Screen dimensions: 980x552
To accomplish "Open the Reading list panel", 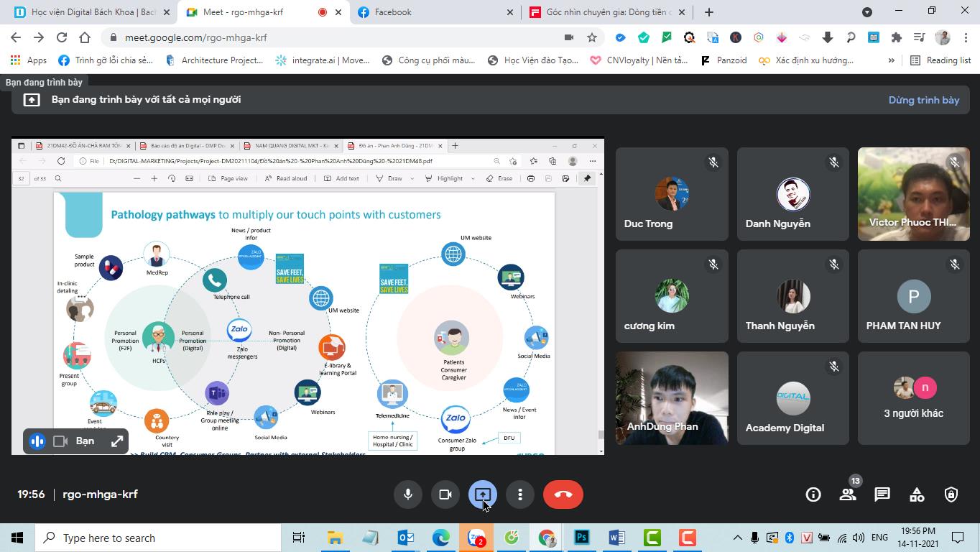I will coord(940,60).
